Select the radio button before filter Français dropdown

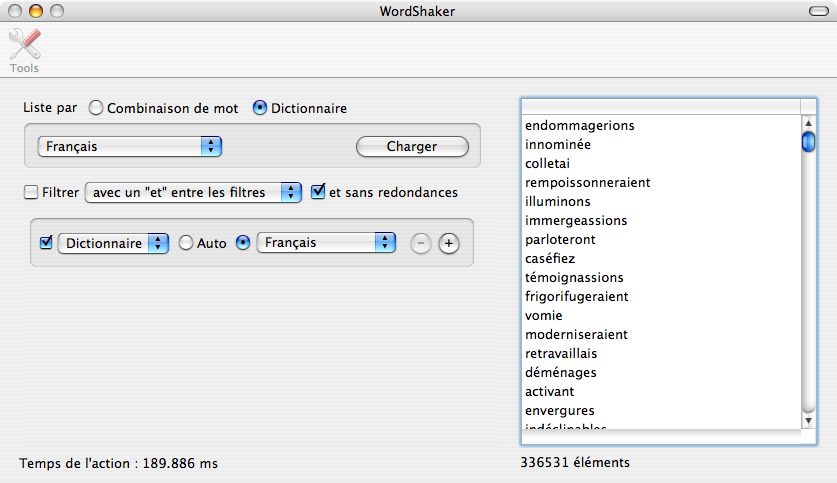(243, 243)
